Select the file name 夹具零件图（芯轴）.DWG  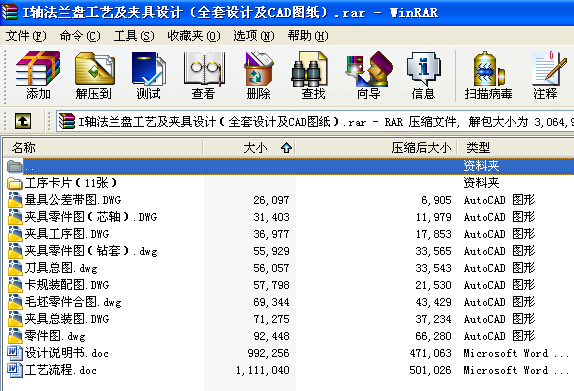(x=91, y=217)
